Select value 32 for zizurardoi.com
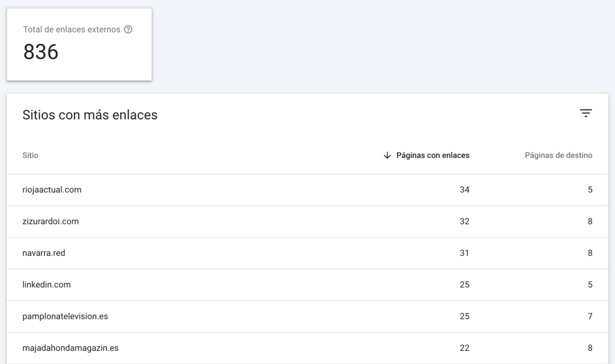This screenshot has height=364, width=615. [x=464, y=222]
